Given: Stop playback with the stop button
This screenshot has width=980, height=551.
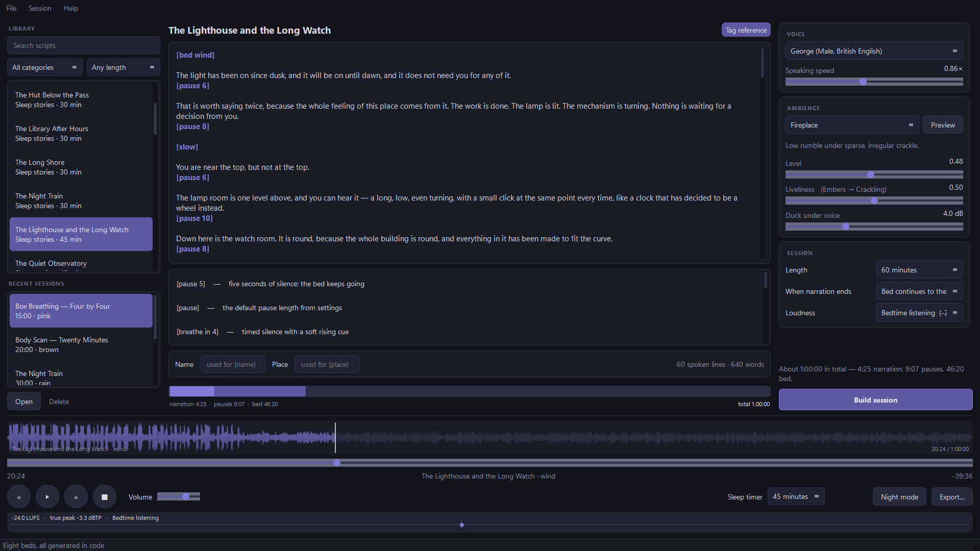Looking at the screenshot, I should click(105, 497).
